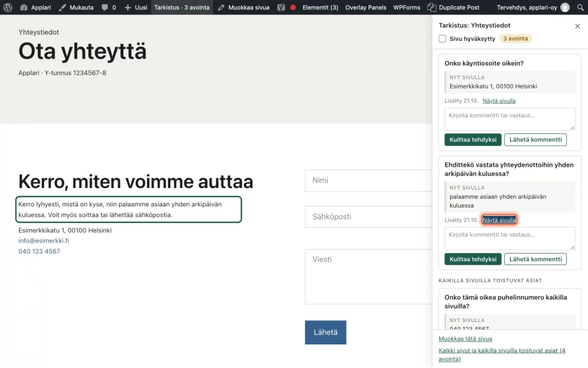Open Duplicate Post in admin bar
Viewport: 588px width, 368px height.
point(454,7)
